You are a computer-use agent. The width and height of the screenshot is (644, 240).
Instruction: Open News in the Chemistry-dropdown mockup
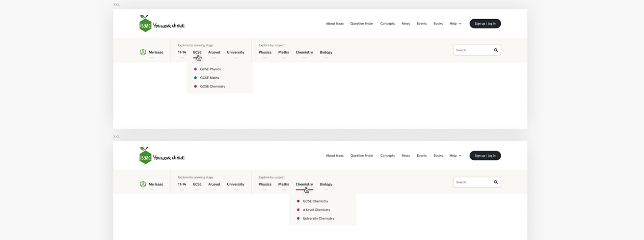(405, 155)
